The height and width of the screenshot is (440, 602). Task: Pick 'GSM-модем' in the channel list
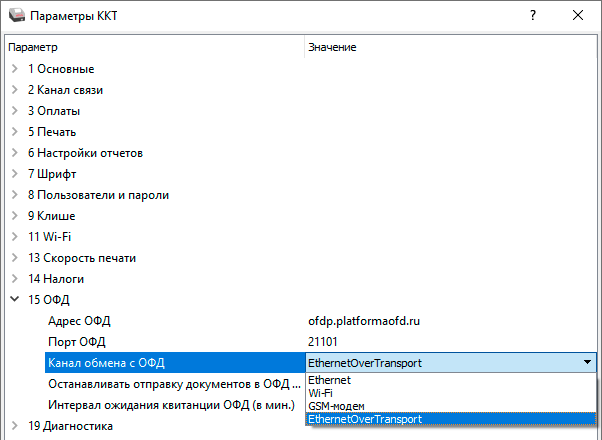coord(336,407)
